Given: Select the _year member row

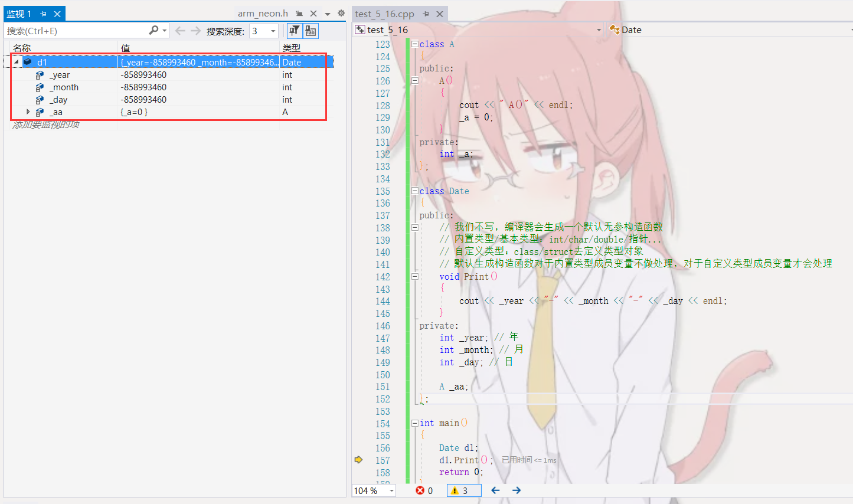Looking at the screenshot, I should tap(168, 75).
